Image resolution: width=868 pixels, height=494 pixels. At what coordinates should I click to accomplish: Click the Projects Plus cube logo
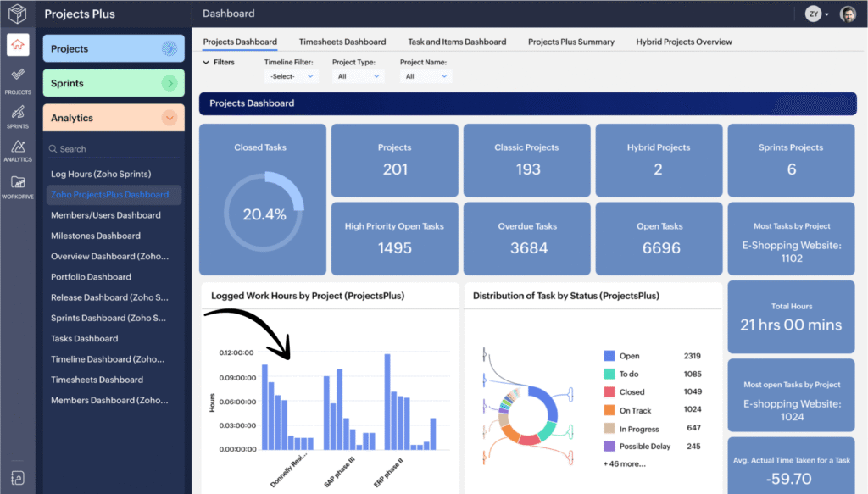[x=18, y=14]
